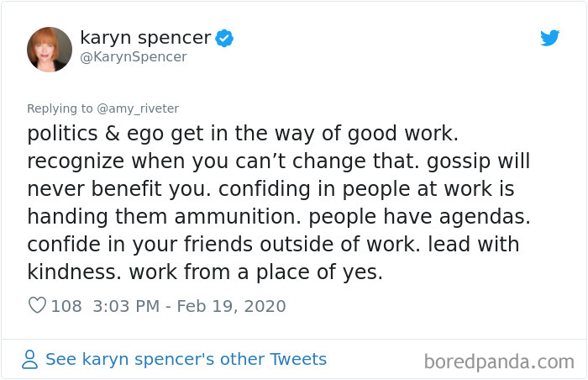Click the blue verified badge
The image size is (588, 380).
(x=224, y=37)
